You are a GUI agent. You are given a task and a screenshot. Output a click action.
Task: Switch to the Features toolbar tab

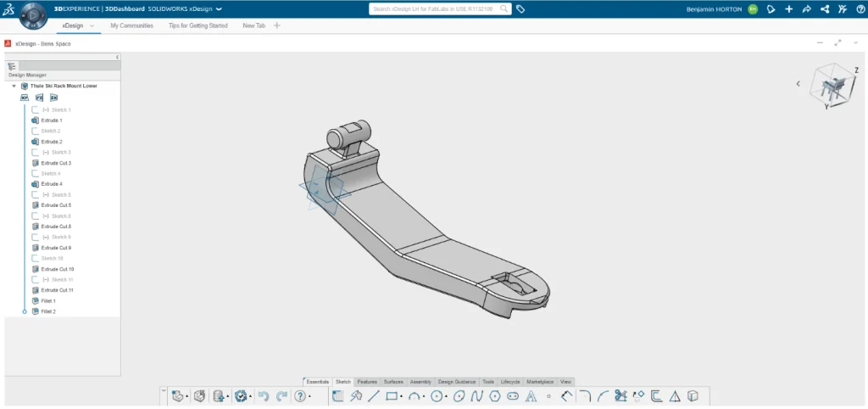pyautogui.click(x=367, y=382)
